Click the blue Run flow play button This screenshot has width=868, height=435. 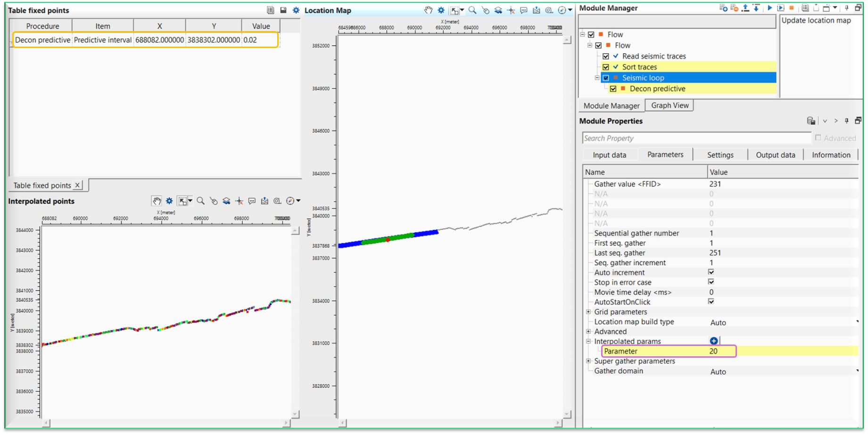tap(769, 8)
